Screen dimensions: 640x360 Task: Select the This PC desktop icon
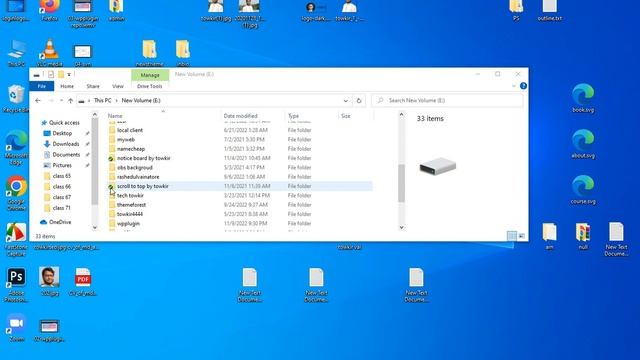coord(16,53)
